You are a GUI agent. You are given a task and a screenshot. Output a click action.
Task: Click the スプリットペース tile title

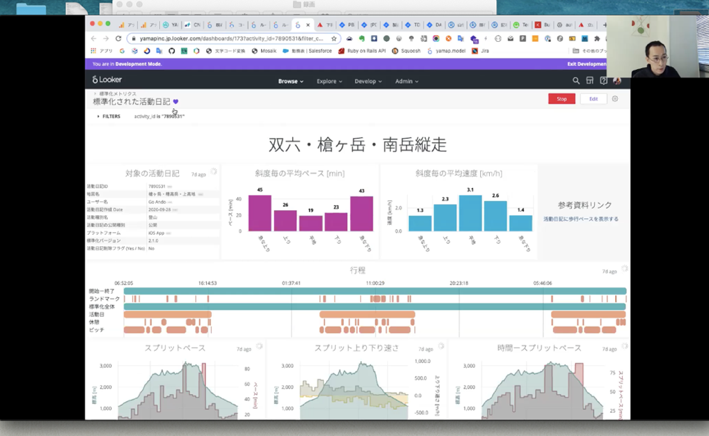175,348
